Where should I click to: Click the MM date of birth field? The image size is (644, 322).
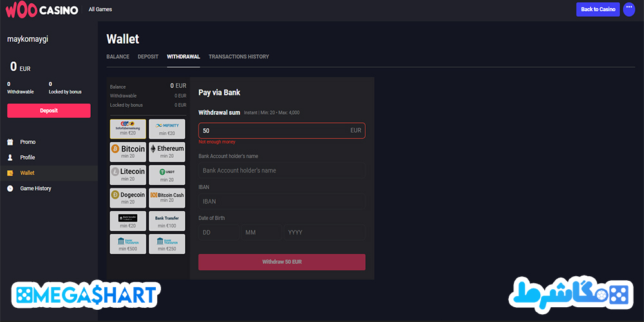pos(261,232)
